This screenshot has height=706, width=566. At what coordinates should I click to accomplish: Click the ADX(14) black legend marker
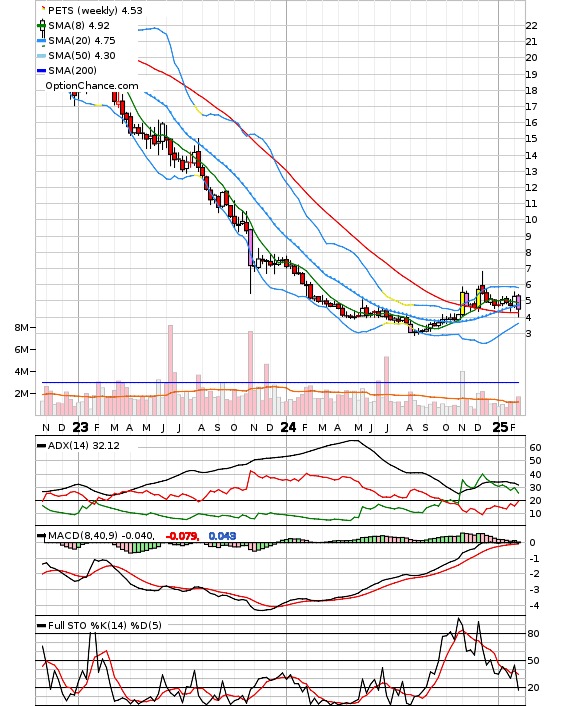tap(41, 446)
